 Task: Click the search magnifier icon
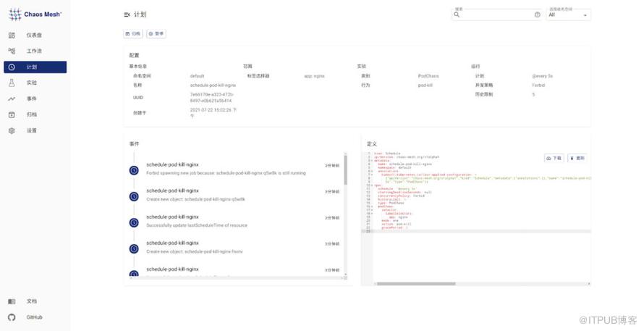tap(457, 14)
